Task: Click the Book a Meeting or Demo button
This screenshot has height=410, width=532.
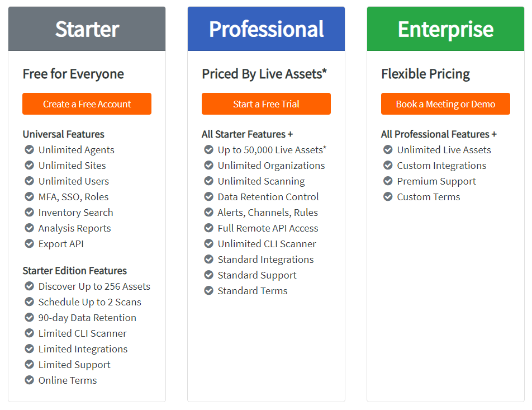Action: tap(445, 103)
